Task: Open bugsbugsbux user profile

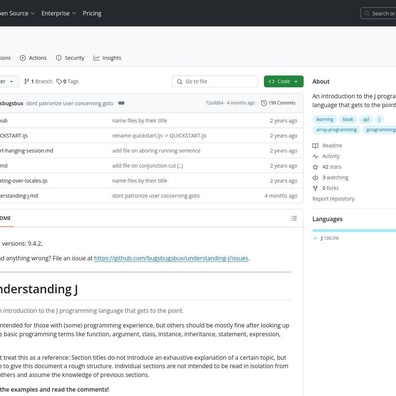Action: click(x=12, y=103)
